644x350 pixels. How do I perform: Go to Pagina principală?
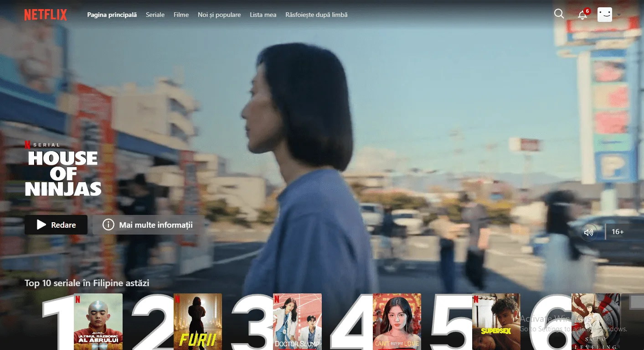pos(112,15)
